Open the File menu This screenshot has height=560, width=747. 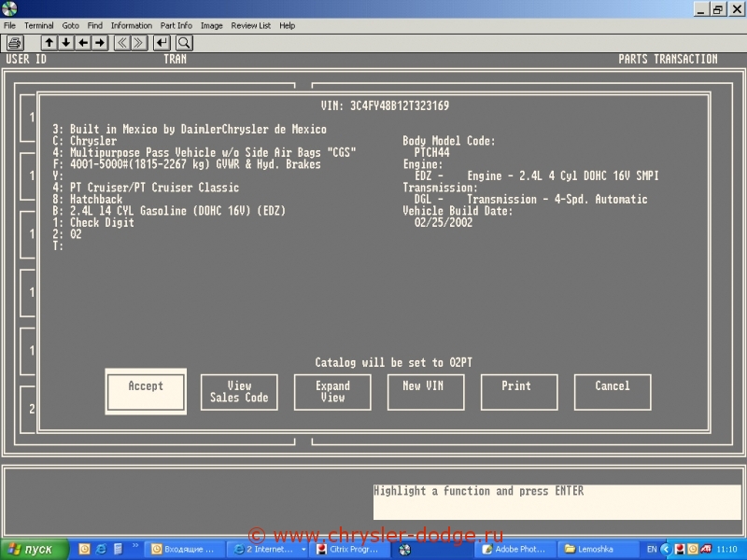[9, 26]
